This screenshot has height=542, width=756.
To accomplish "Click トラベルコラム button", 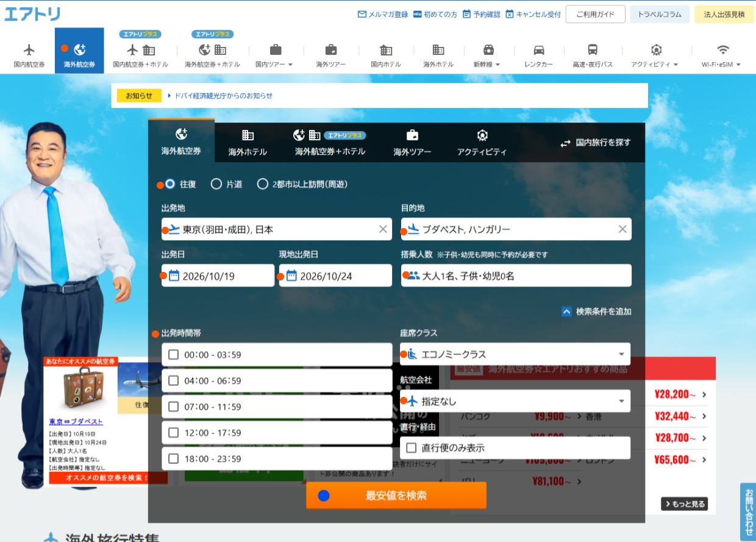I will 660,14.
